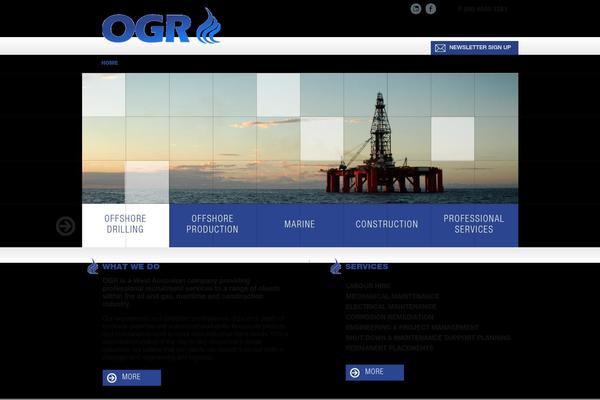600x400 pixels.
Task: Open the Corrosion Remediation service link
Action: [x=390, y=317]
